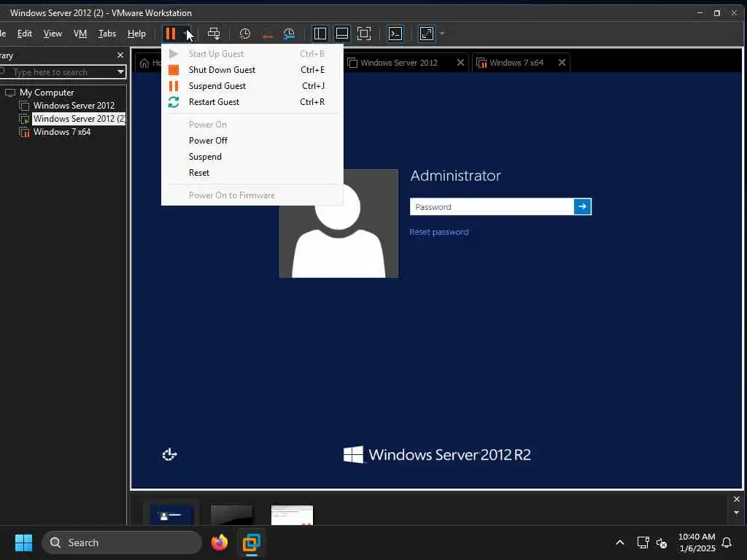This screenshot has width=747, height=560.
Task: Select the white window VM thumbnail
Action: coord(292,516)
